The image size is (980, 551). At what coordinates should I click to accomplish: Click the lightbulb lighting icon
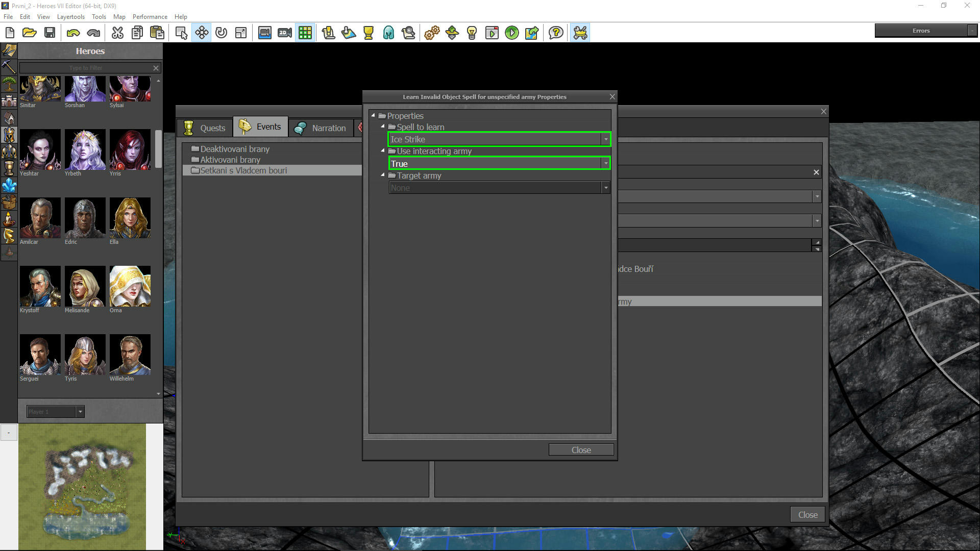472,33
